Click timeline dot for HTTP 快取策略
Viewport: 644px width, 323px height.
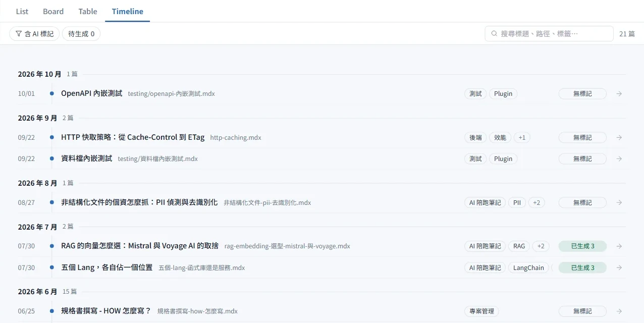[51, 137]
